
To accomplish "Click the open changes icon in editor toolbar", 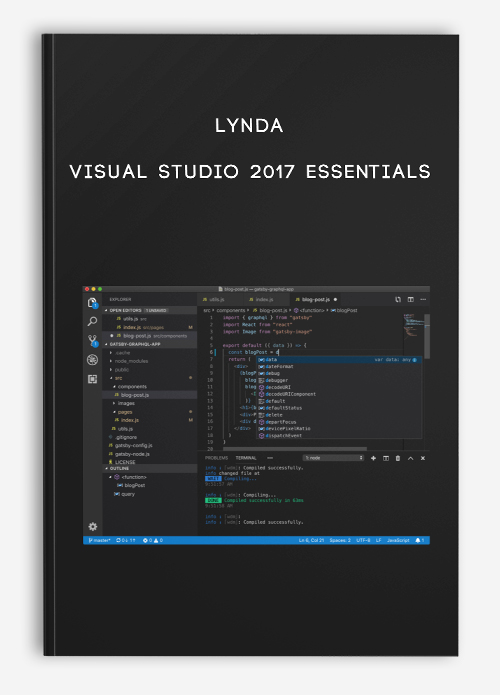I will 398,300.
